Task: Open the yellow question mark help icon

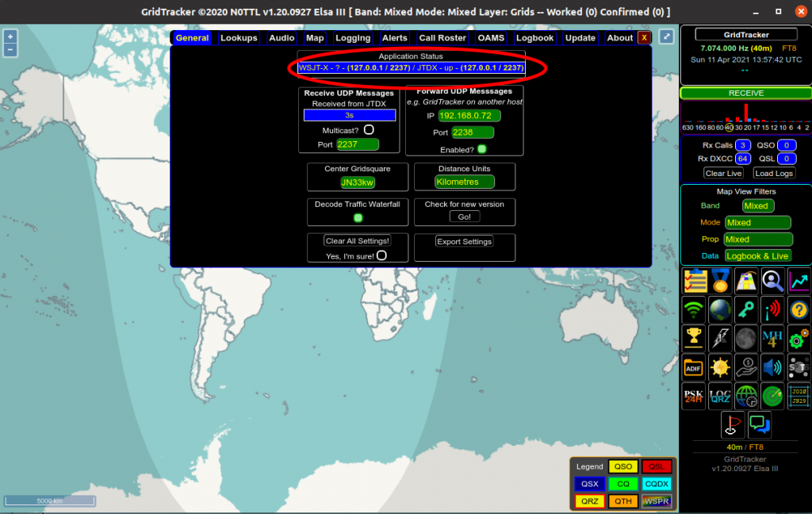Action: pos(799,310)
